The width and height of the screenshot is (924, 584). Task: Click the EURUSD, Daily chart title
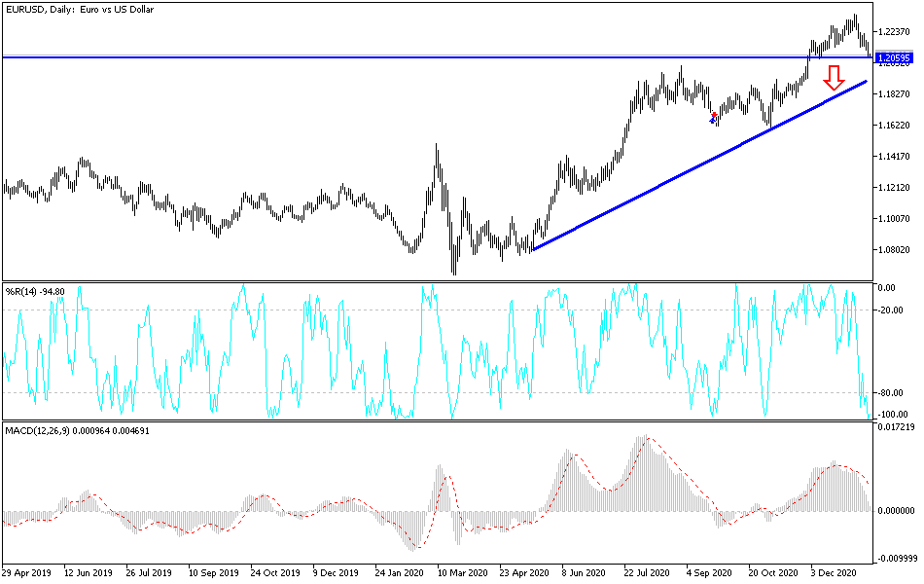(x=80, y=10)
